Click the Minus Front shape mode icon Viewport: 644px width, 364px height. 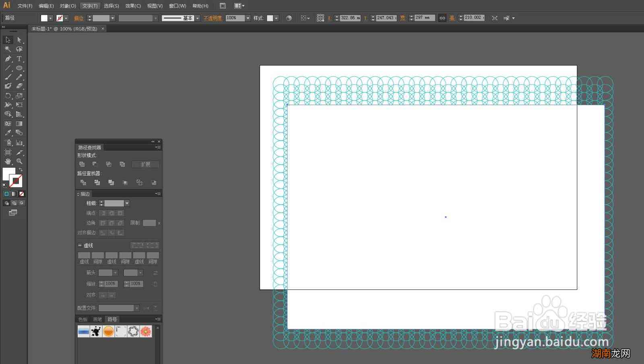(95, 164)
